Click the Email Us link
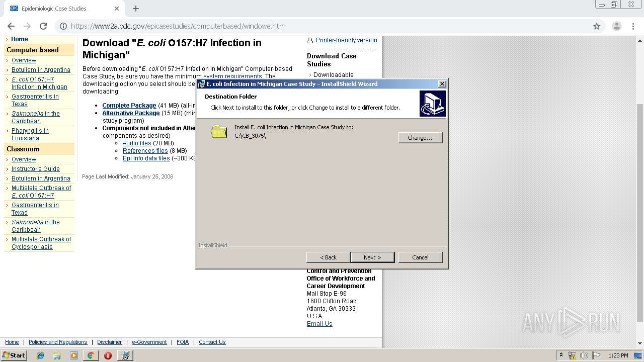This screenshot has height=362, width=644. tap(319, 324)
